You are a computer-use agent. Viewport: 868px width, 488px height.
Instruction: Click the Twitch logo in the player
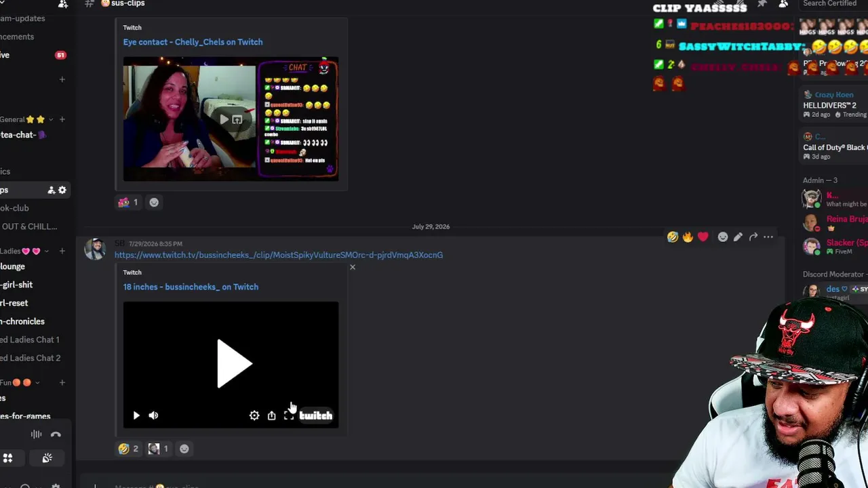(316, 415)
